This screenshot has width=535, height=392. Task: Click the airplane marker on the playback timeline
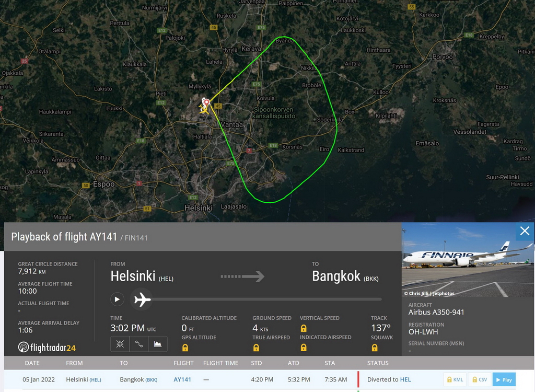point(142,299)
